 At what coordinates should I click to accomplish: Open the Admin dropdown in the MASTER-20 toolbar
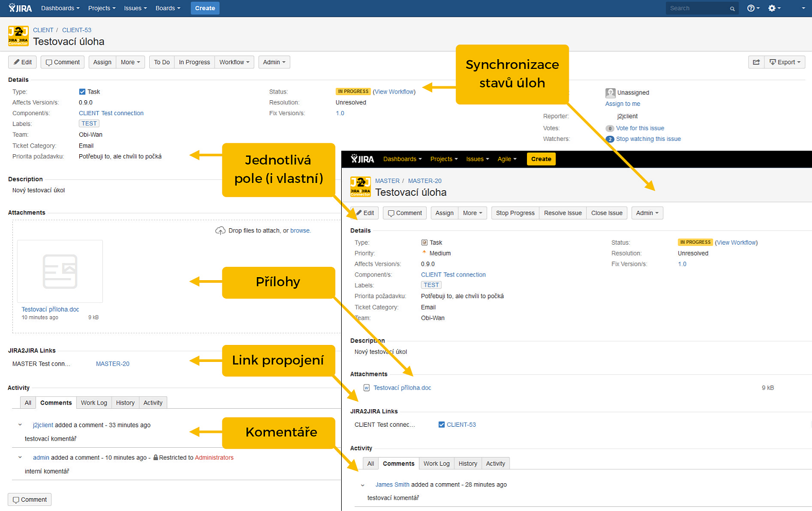click(647, 213)
